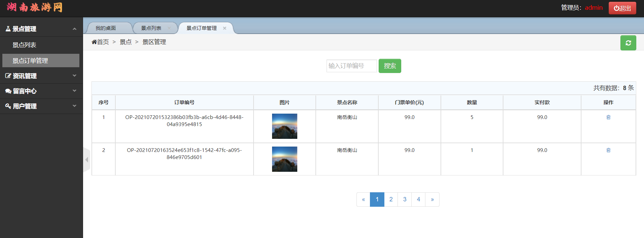
Task: Click trash icon for order row 2
Action: pyautogui.click(x=608, y=150)
